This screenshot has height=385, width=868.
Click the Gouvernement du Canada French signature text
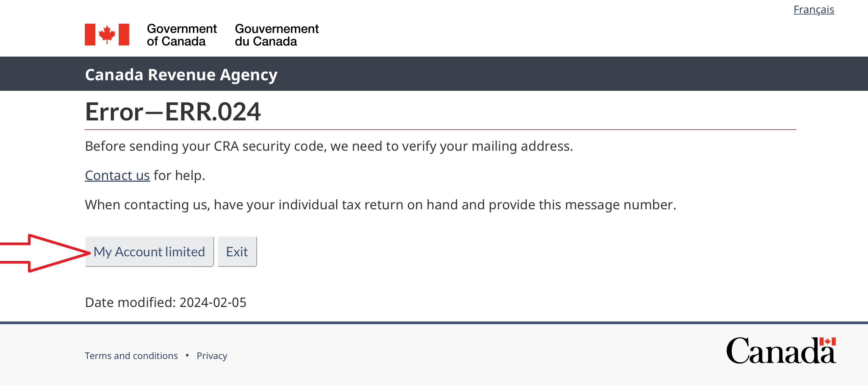[x=276, y=35]
